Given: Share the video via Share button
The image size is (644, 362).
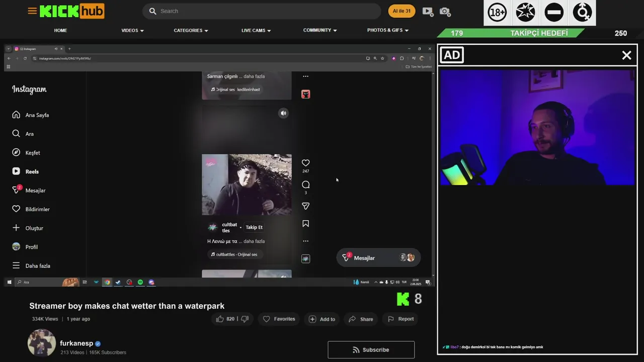Looking at the screenshot, I should click(x=361, y=319).
